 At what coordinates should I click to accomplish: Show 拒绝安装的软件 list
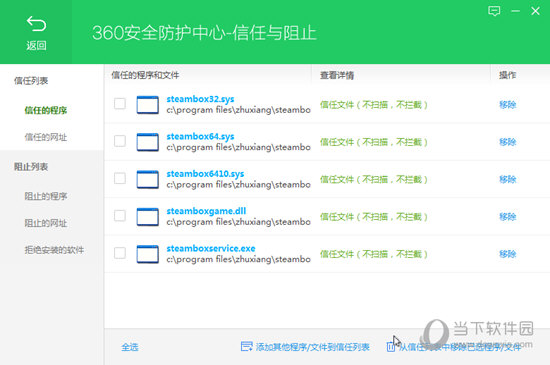click(x=54, y=250)
